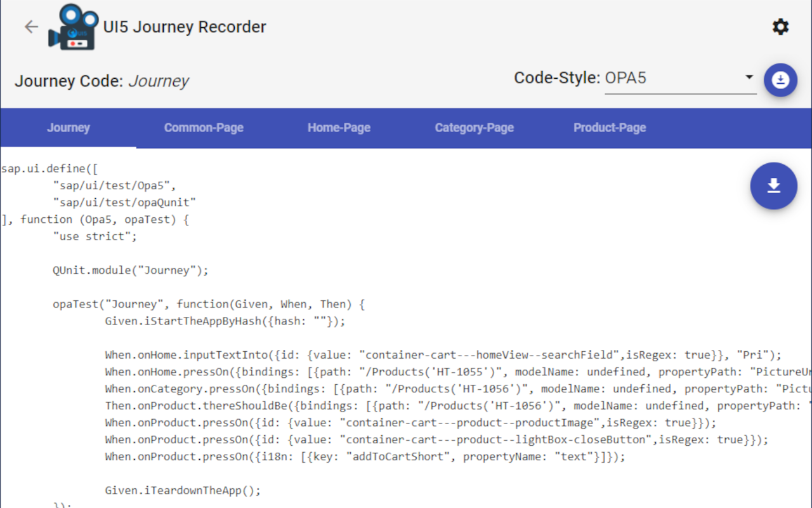Switch to the Common-Page tab
The height and width of the screenshot is (508, 812).
204,128
